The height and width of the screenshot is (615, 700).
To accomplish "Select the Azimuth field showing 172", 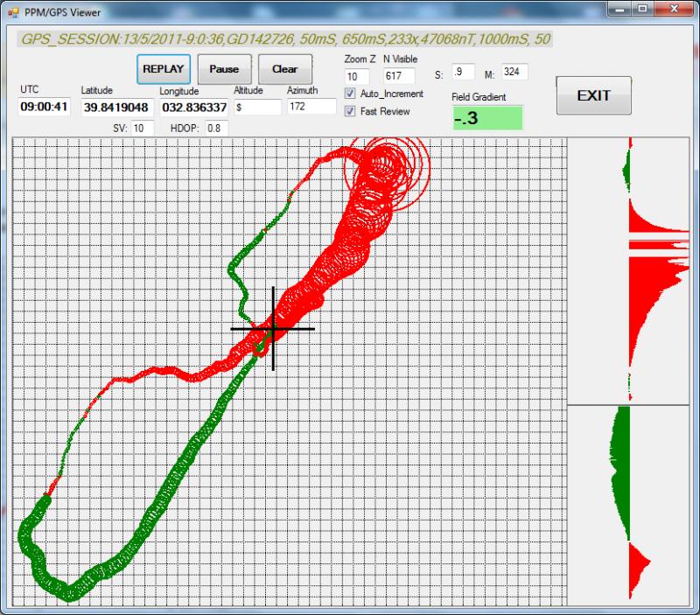I will [x=311, y=106].
